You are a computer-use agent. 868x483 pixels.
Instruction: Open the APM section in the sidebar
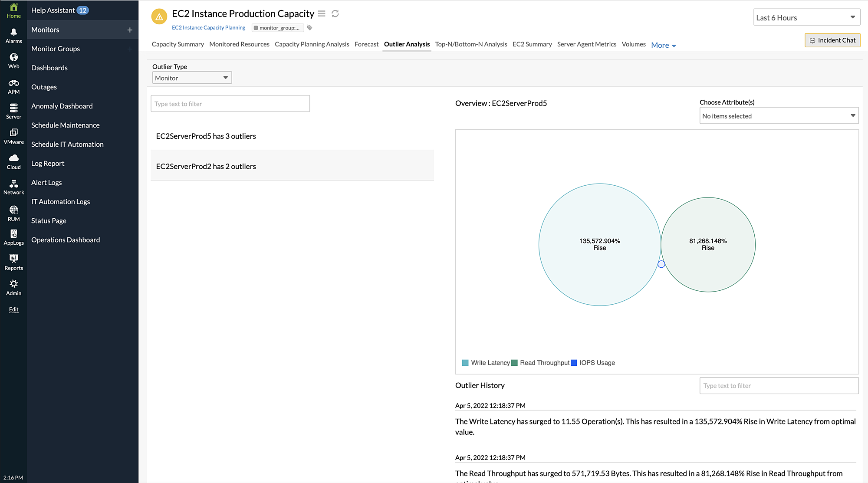pyautogui.click(x=13, y=85)
